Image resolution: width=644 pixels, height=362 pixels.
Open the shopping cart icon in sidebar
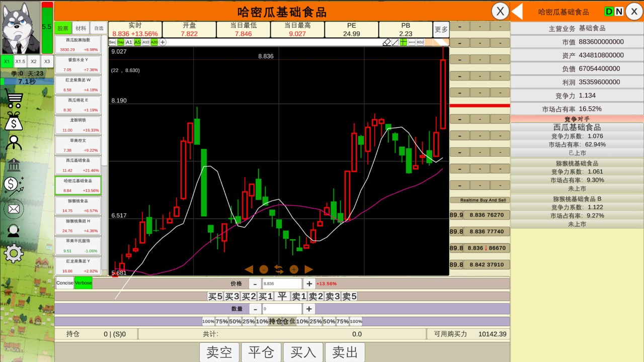[14, 99]
